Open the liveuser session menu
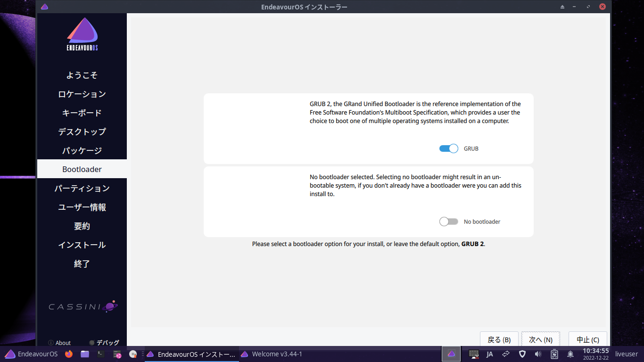This screenshot has height=362, width=644. (x=627, y=354)
